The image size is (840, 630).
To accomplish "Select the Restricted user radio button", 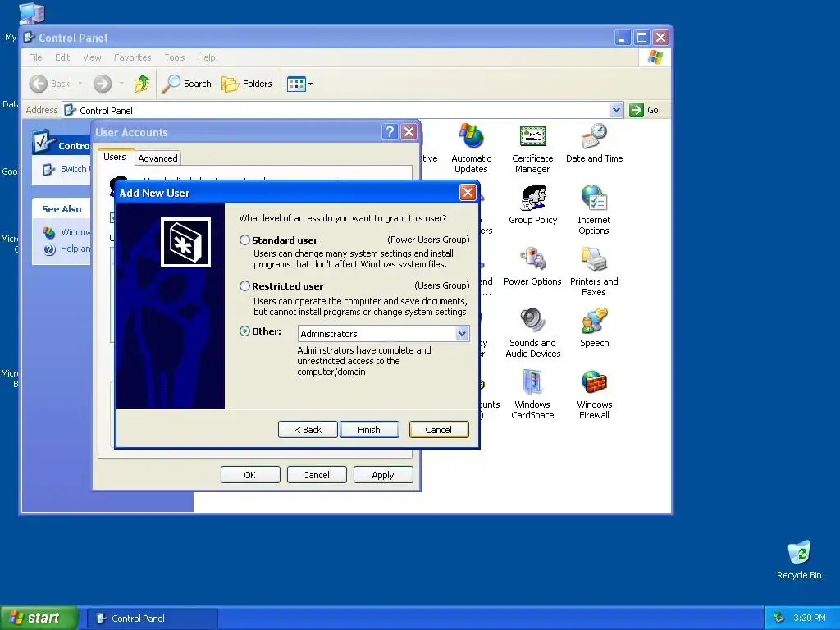I will click(244, 286).
